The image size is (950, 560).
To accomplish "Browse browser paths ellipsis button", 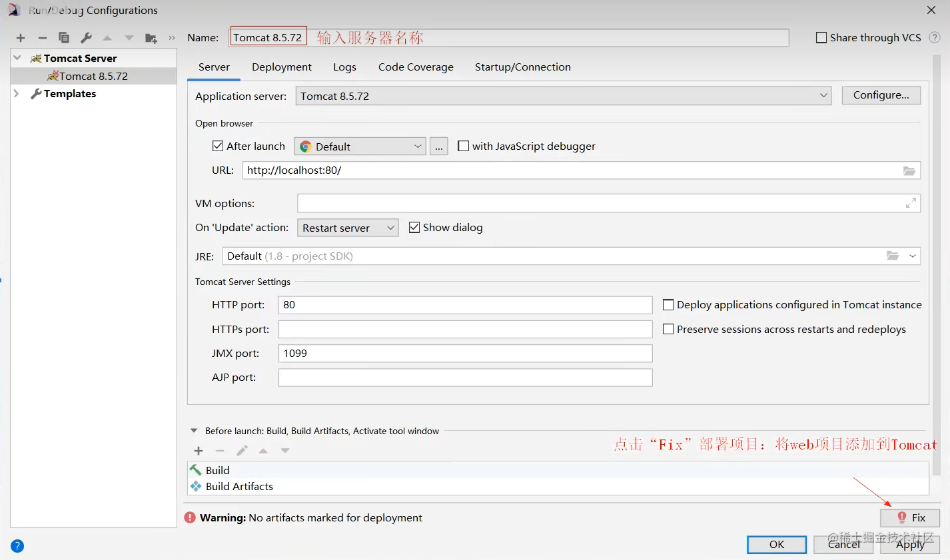I will click(x=438, y=146).
